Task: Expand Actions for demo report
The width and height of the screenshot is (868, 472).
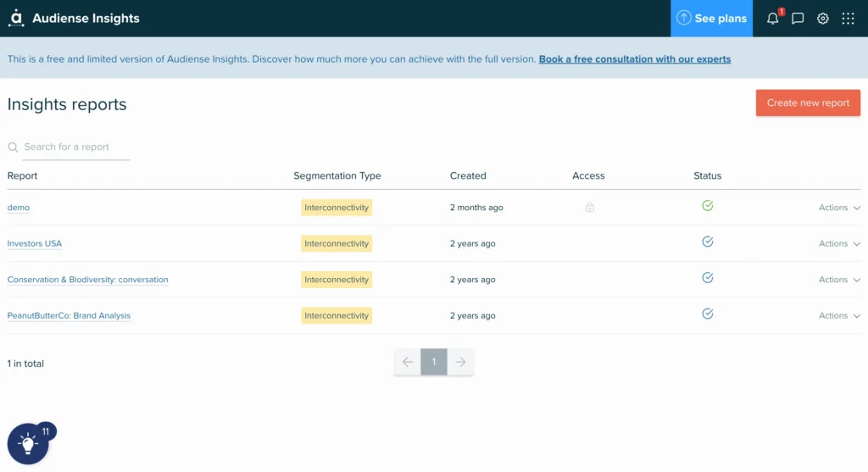Action: (x=839, y=208)
